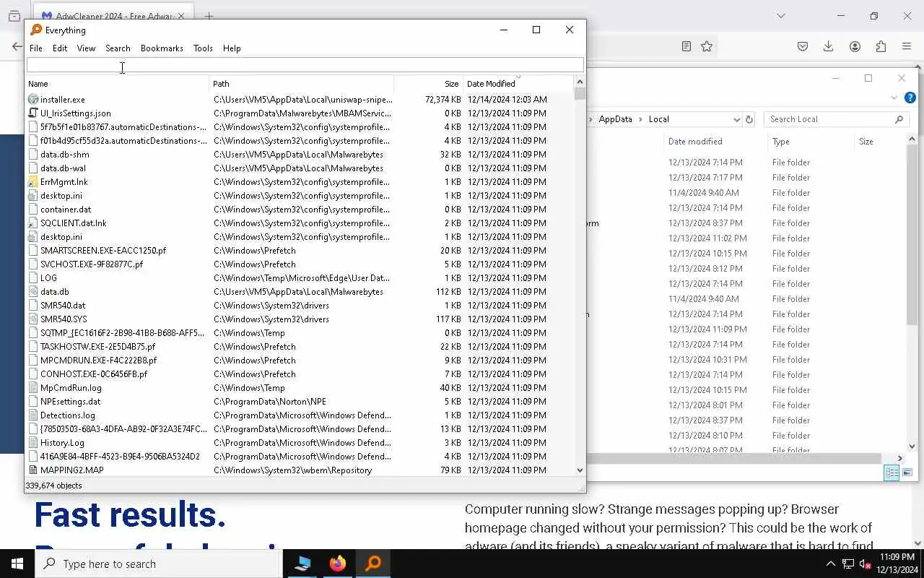Open the Windows Start menu
Viewport: 924px width, 578px height.
point(17,564)
